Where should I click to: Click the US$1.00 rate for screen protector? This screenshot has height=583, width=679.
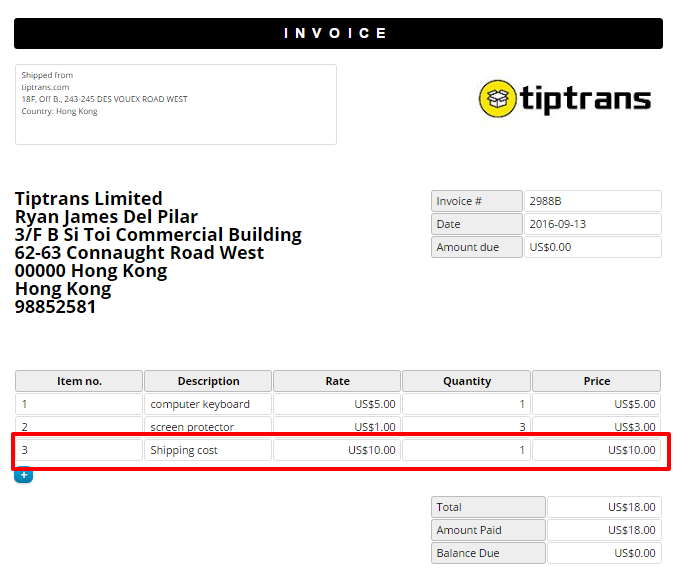pos(337,426)
